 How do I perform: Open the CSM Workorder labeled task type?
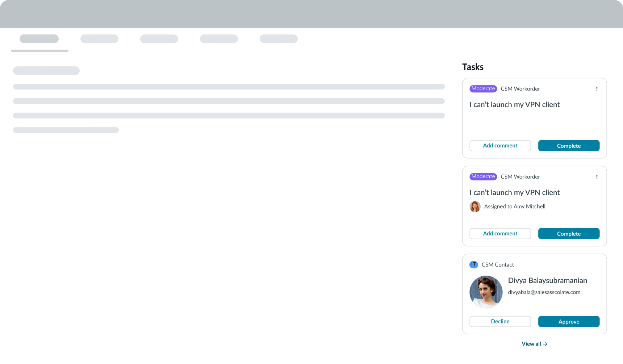coord(520,88)
